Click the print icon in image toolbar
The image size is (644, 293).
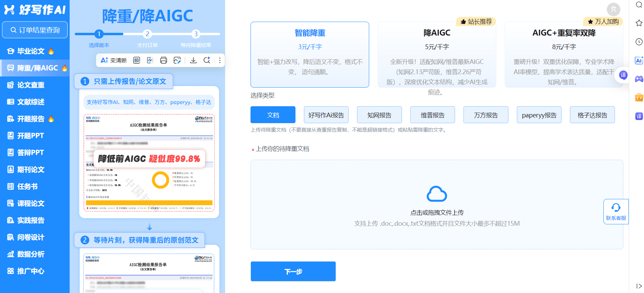click(164, 60)
